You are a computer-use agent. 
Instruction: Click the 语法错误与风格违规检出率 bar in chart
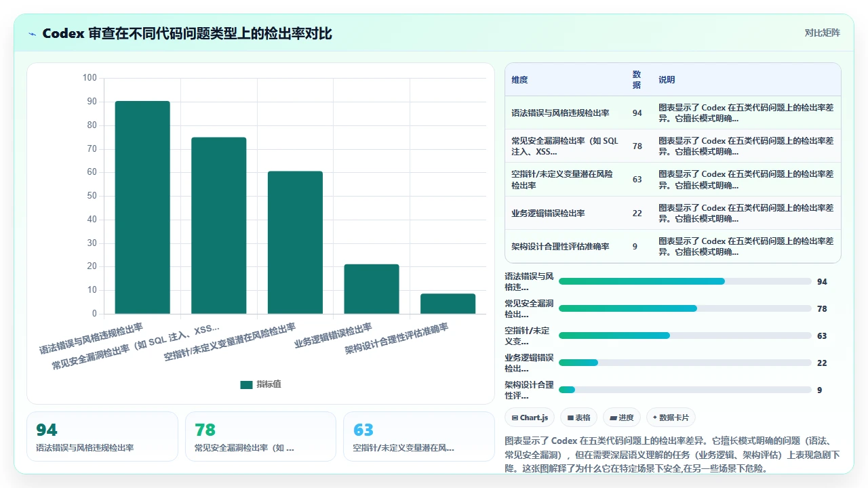tap(142, 207)
